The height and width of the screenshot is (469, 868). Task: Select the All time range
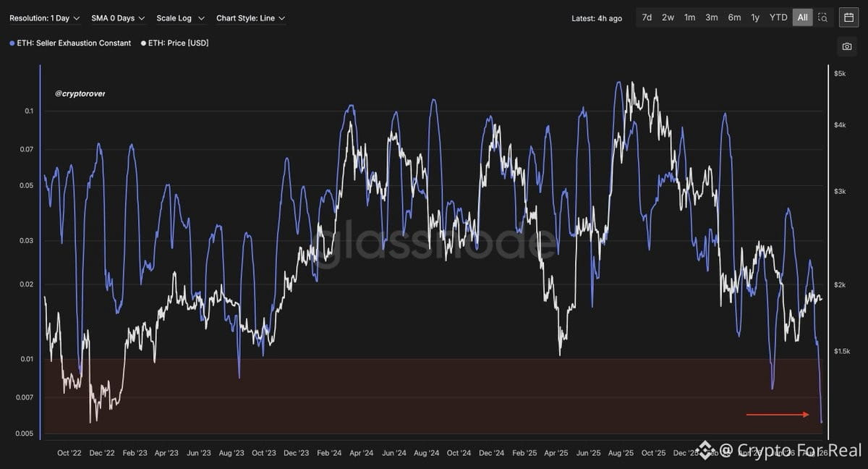[x=802, y=17]
